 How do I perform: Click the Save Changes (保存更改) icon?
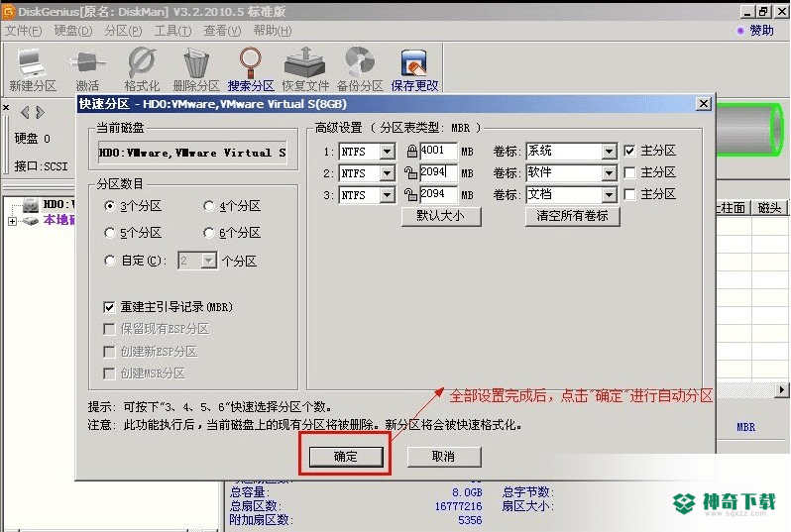pos(414,69)
